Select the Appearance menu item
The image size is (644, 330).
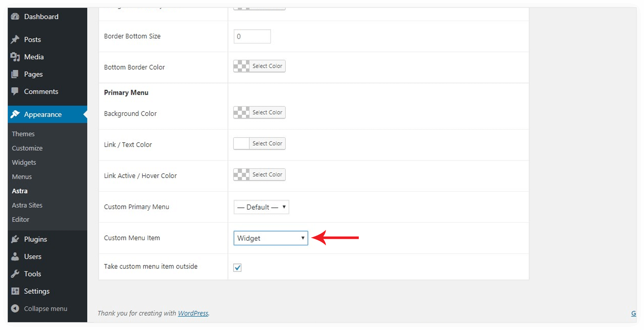[x=47, y=114]
